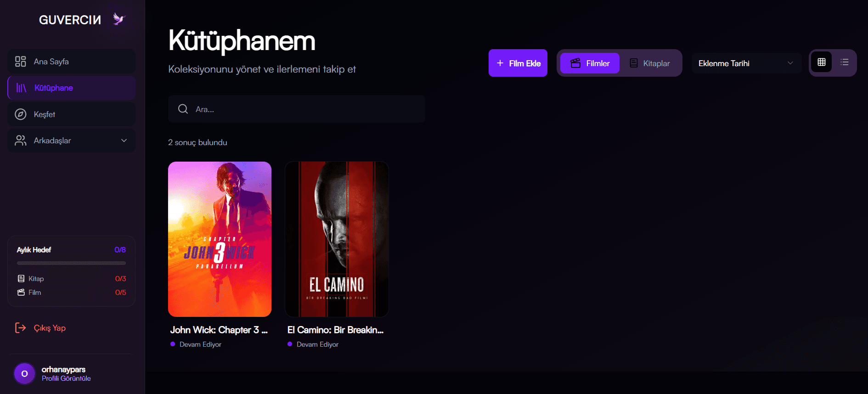The width and height of the screenshot is (868, 394).
Task: Expand the Arkadaşlar submenu chevron
Action: coord(124,141)
